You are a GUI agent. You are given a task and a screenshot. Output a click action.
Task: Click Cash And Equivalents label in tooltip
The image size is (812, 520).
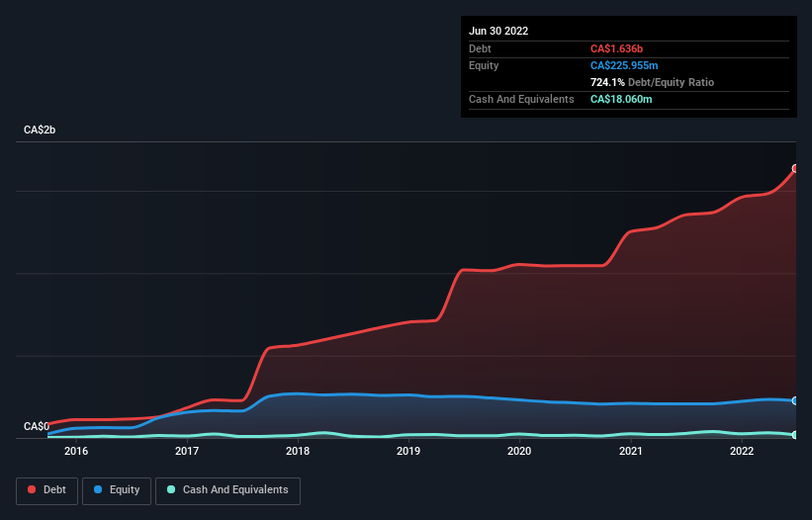pyautogui.click(x=521, y=99)
